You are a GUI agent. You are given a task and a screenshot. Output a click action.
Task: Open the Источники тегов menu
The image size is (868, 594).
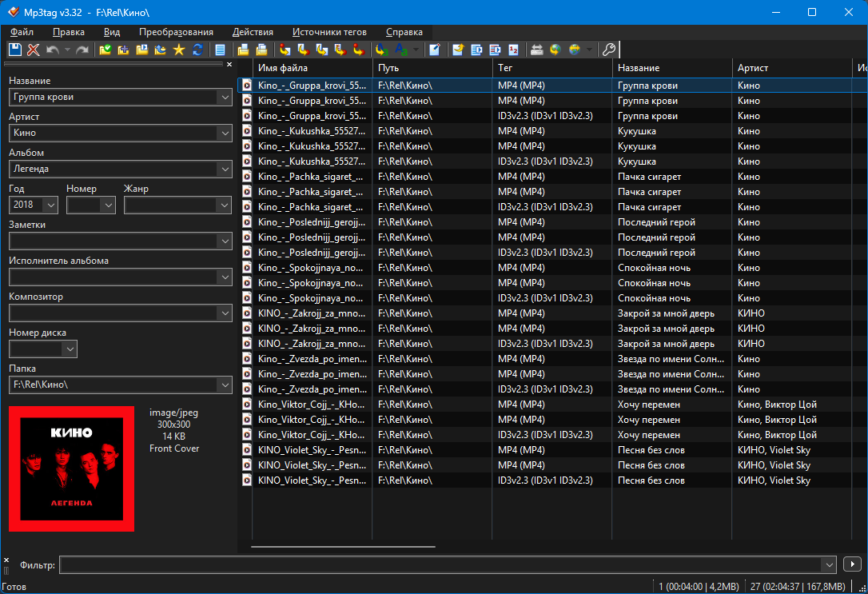coord(329,32)
